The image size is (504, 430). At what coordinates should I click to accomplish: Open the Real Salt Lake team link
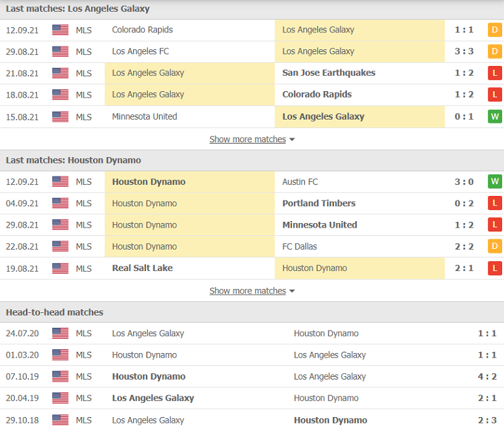pos(142,268)
